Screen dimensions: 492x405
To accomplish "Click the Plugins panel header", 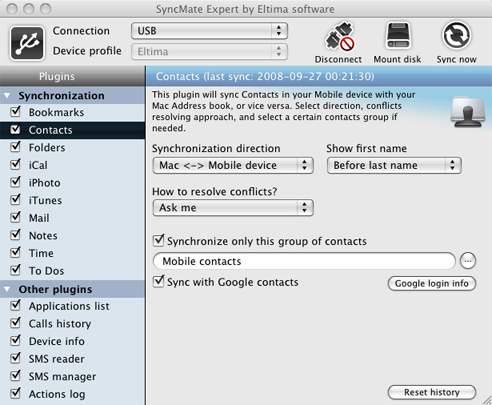I will [x=72, y=76].
